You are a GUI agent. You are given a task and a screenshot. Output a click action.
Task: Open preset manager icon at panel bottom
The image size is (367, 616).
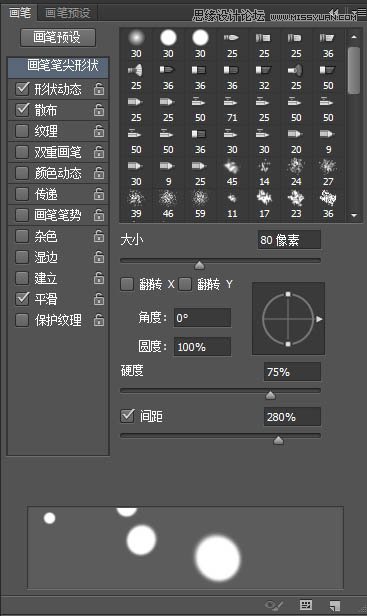click(306, 605)
